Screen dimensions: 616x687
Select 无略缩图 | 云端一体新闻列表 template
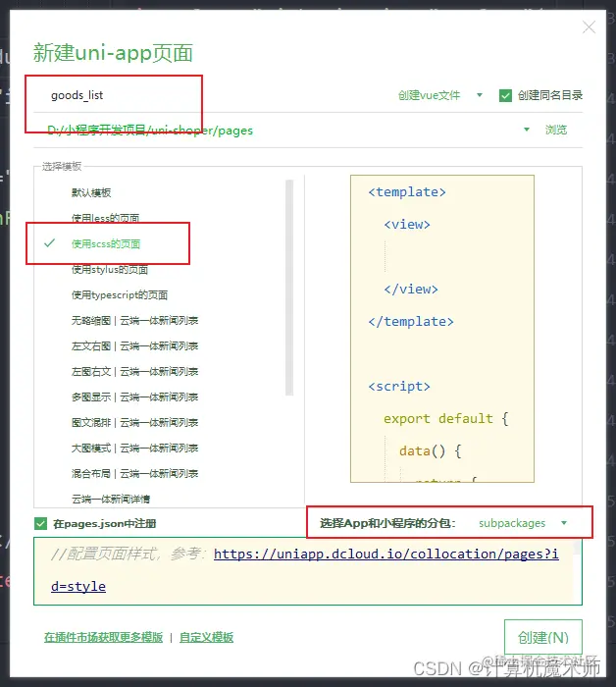(134, 321)
